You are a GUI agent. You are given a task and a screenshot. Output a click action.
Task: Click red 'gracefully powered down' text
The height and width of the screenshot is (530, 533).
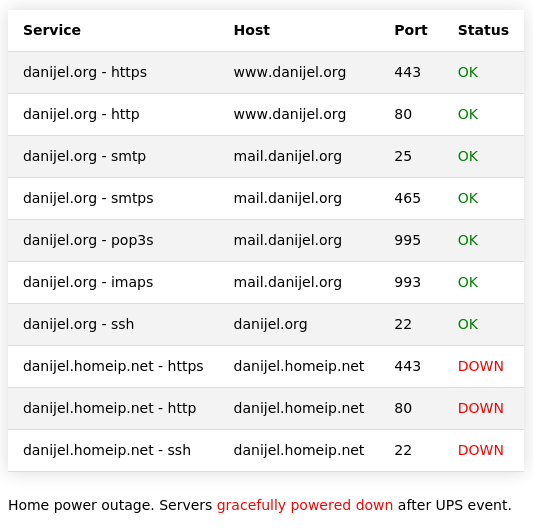[305, 505]
